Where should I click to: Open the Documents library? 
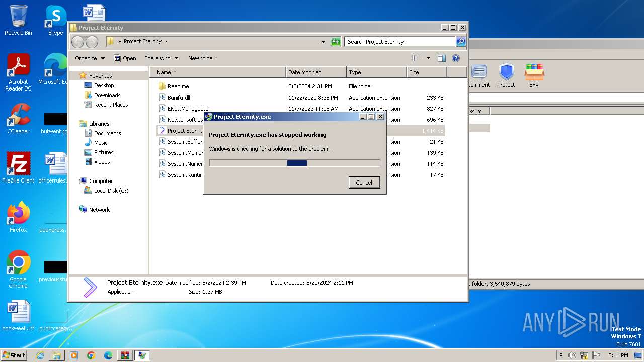[107, 133]
